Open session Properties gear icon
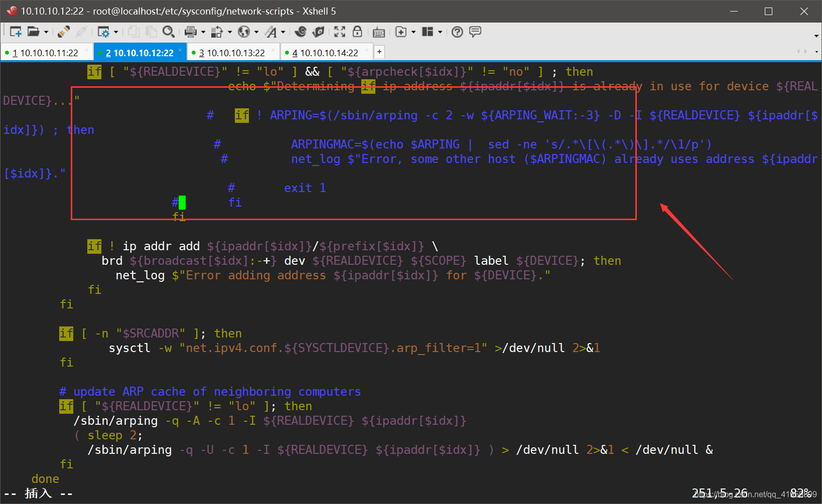 pyautogui.click(x=103, y=32)
